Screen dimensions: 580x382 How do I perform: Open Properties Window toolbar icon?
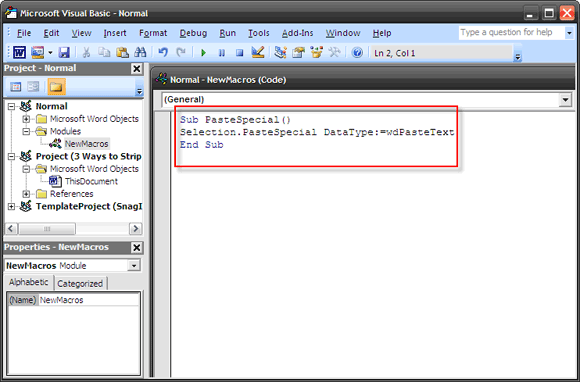tap(298, 53)
